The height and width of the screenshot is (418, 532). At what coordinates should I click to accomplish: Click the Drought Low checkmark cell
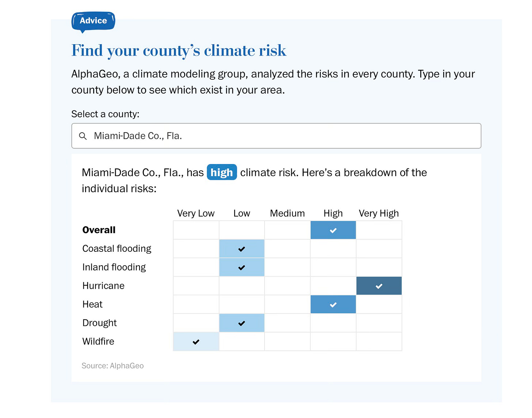point(242,323)
